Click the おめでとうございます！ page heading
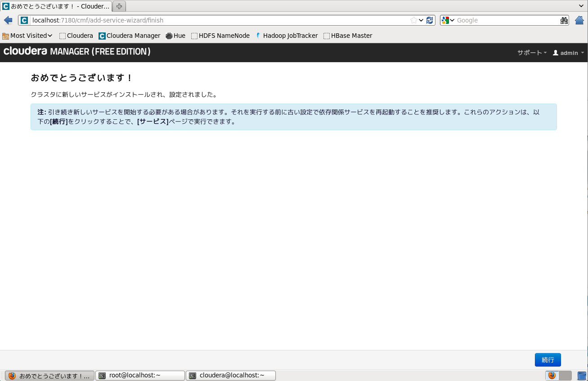 [x=82, y=78]
